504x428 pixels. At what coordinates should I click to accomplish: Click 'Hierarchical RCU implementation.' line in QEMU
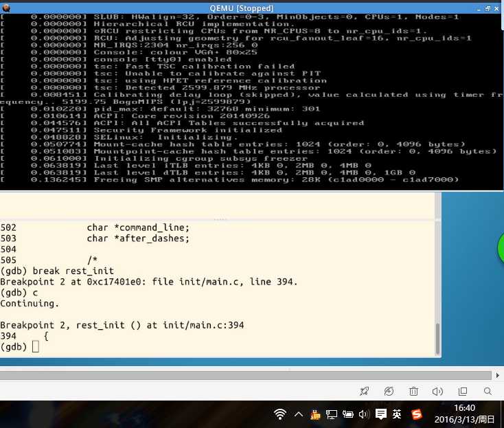coord(194,24)
